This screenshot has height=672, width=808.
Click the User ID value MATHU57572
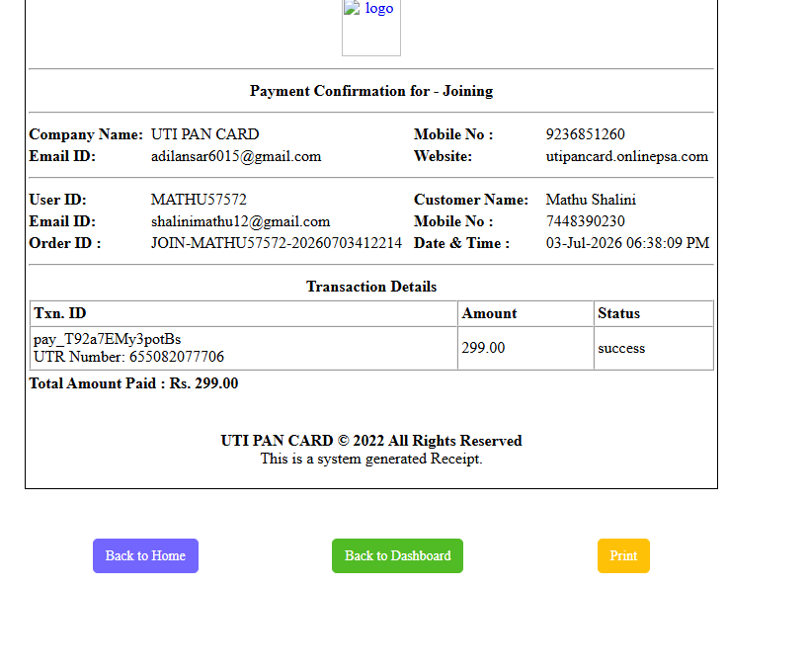tap(199, 200)
